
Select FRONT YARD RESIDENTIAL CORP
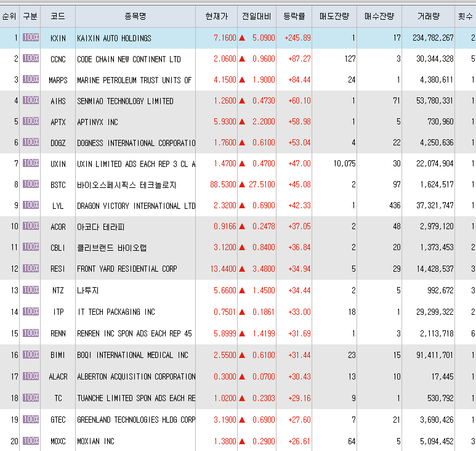pyautogui.click(x=127, y=269)
